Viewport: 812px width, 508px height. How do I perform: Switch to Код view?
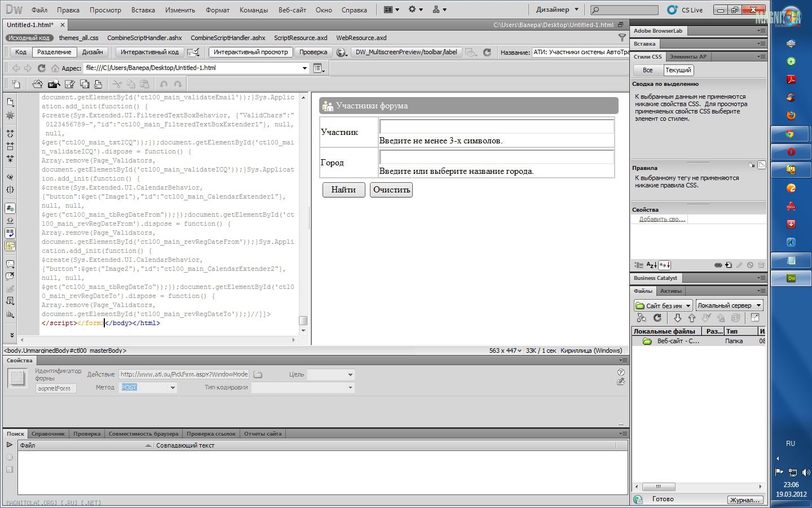click(x=21, y=52)
